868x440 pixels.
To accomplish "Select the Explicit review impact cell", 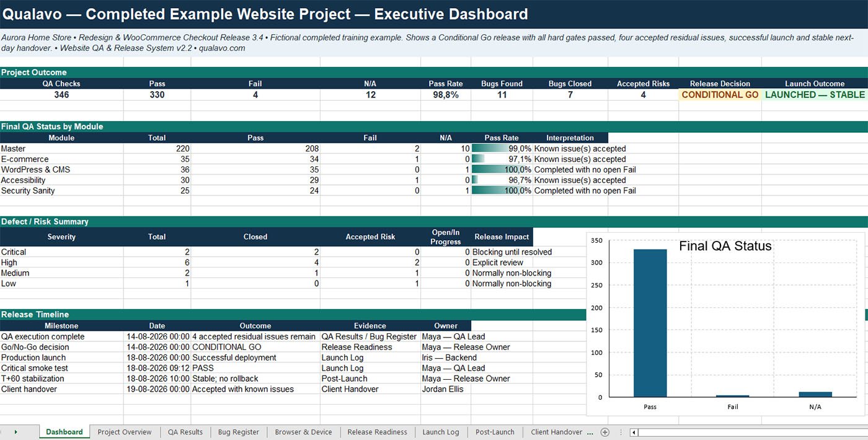I will coord(502,263).
